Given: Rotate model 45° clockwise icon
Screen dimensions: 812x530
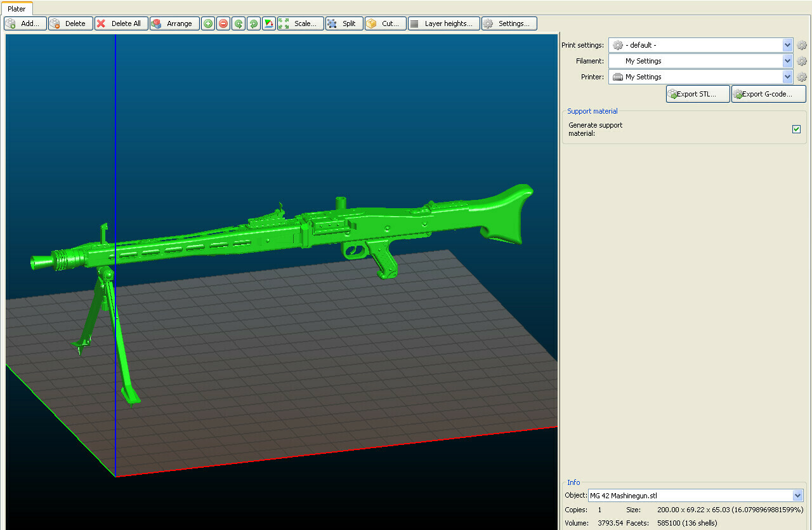Looking at the screenshot, I should click(x=253, y=23).
